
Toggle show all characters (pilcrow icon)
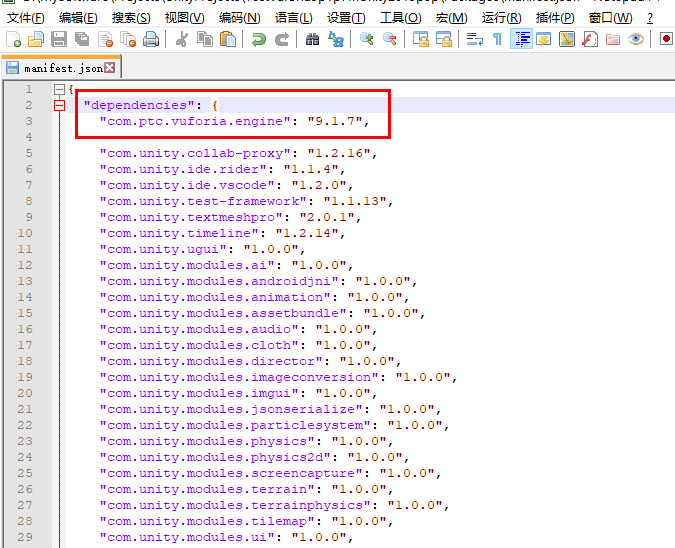pos(497,40)
